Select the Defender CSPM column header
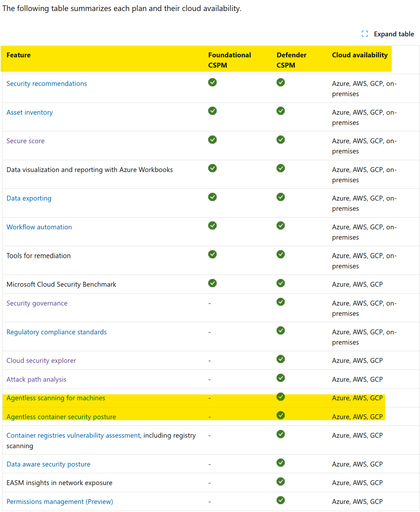Screen dimensions: 420x512 pos(291,60)
